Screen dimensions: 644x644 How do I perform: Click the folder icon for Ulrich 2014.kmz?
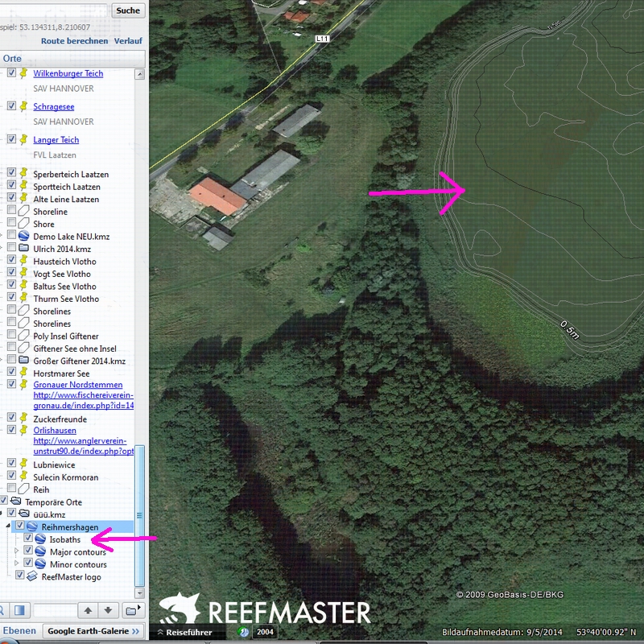pos(23,250)
